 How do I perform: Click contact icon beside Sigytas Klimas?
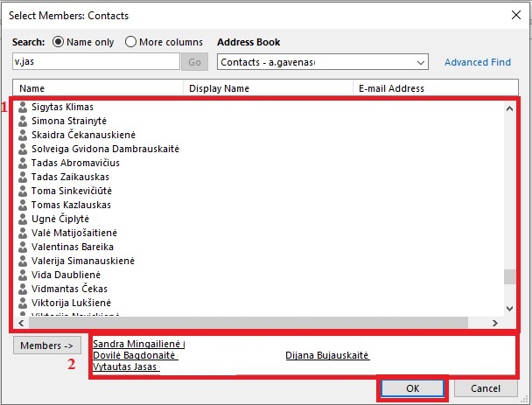[x=24, y=107]
